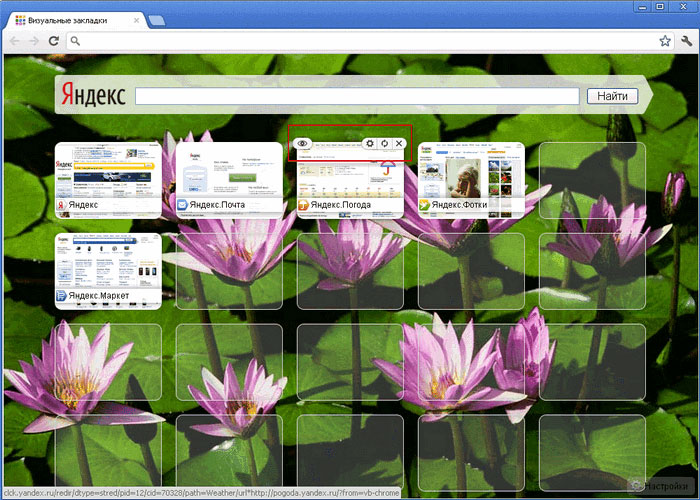The image size is (700, 500).
Task: Click the browser address bar
Action: (360, 41)
